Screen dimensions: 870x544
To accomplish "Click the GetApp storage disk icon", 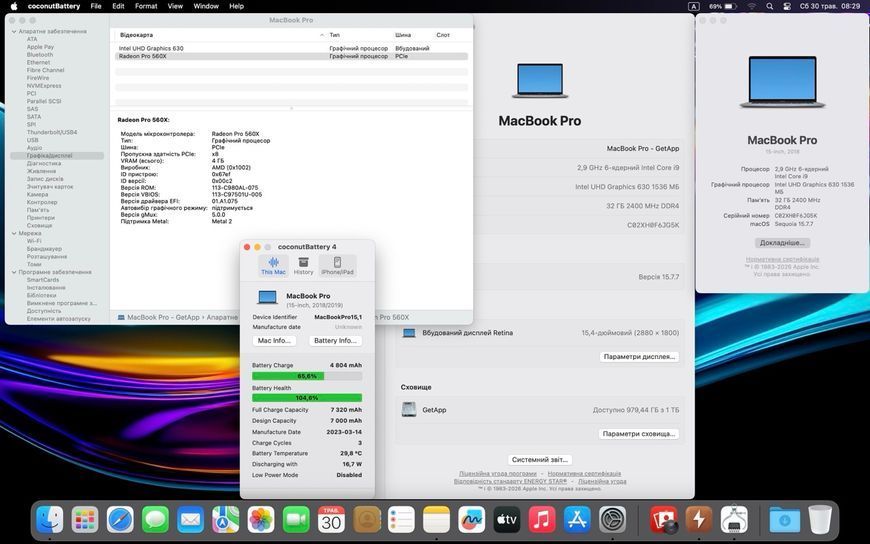I will coord(409,410).
